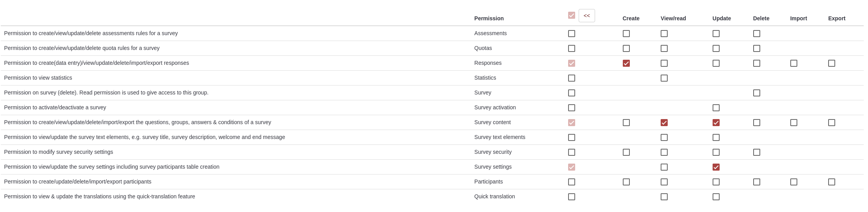Viewport: 868px width, 212px height.
Task: Uncheck Survey settings Update permission
Action: 716,167
